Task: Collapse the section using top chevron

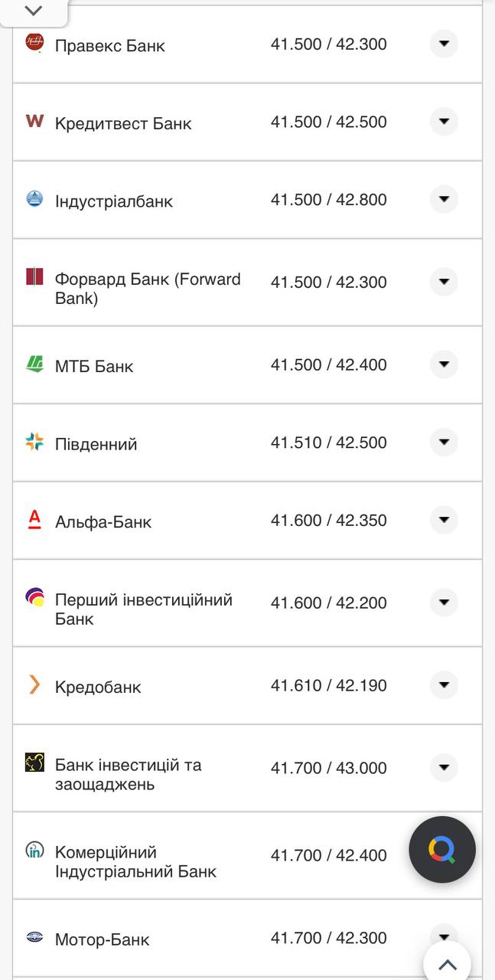Action: point(32,11)
